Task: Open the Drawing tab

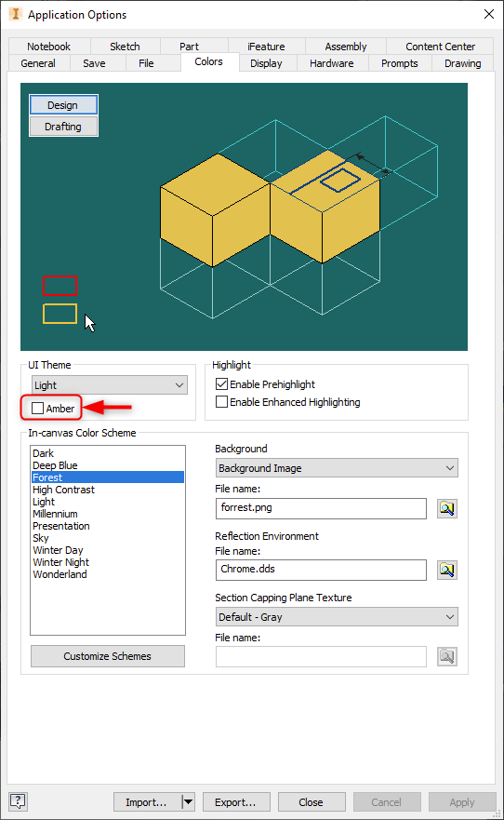Action: click(x=463, y=63)
